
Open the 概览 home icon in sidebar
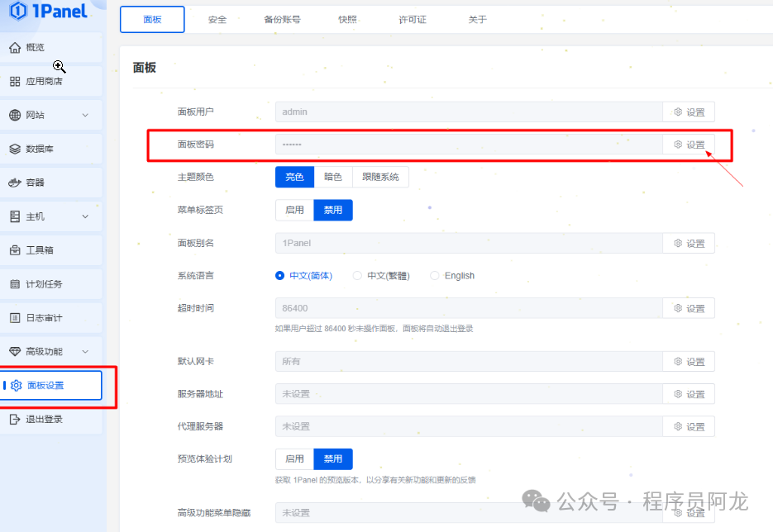[x=15, y=48]
